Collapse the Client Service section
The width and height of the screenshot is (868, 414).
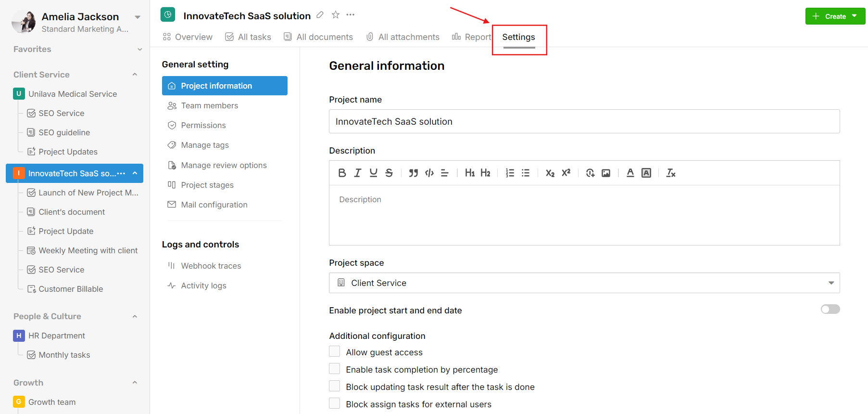135,75
